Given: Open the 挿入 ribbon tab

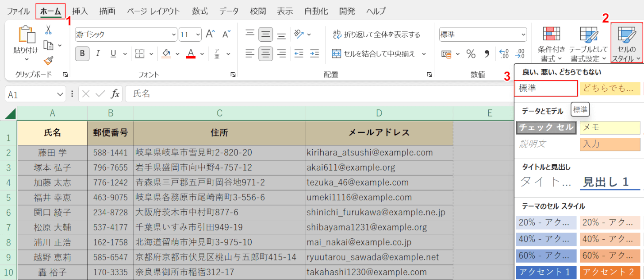Looking at the screenshot, I should point(80,11).
